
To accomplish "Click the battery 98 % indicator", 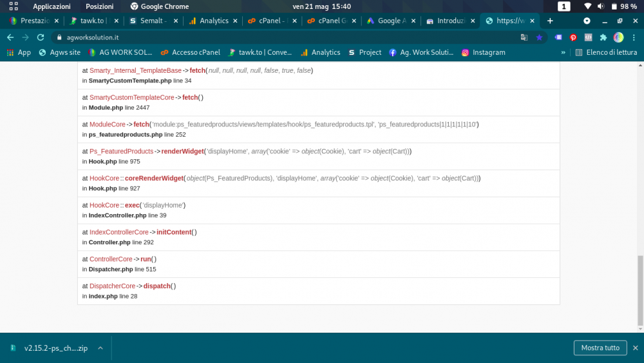I will [x=624, y=6].
